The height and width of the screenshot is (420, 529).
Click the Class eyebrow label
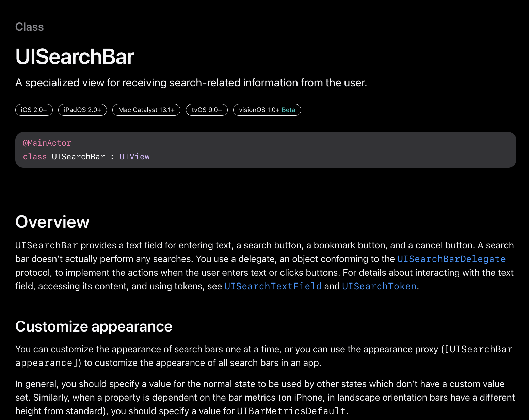30,27
